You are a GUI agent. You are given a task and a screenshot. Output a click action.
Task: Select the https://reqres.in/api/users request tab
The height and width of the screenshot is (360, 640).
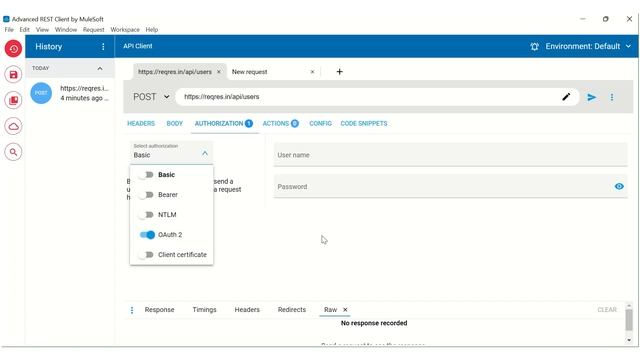pyautogui.click(x=175, y=72)
